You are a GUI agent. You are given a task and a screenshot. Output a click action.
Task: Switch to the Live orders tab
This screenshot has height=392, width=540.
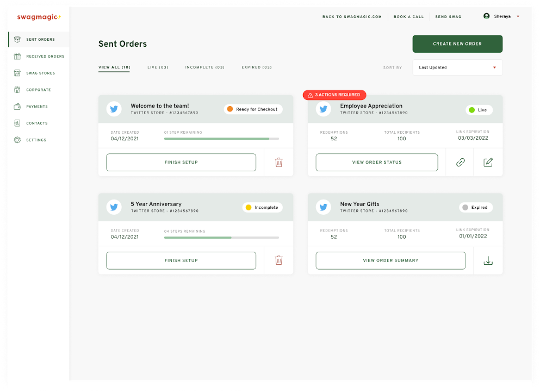(158, 67)
